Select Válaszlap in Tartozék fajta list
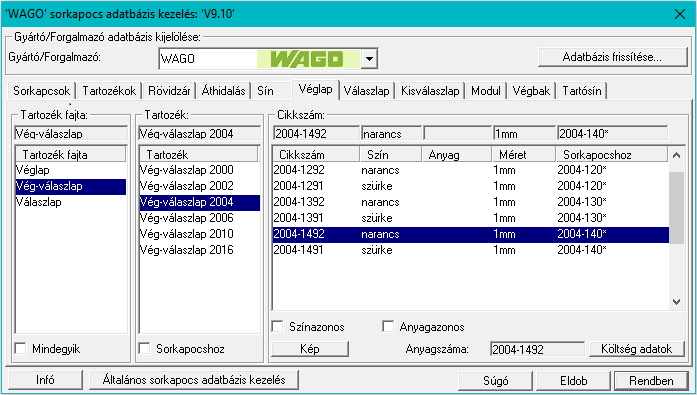This screenshot has width=697, height=395. point(71,202)
